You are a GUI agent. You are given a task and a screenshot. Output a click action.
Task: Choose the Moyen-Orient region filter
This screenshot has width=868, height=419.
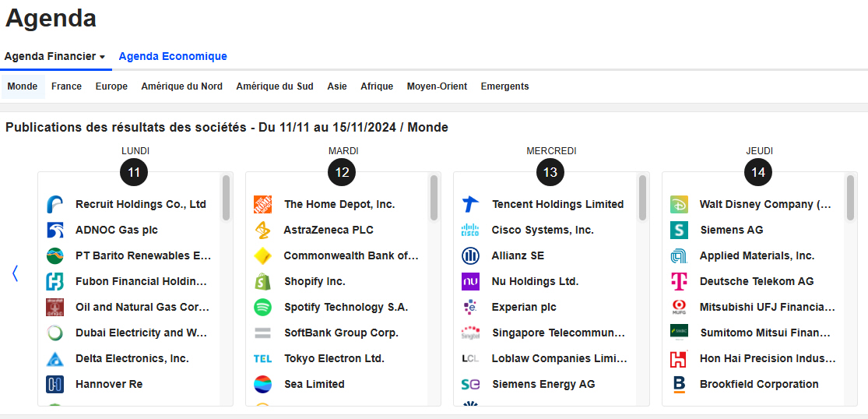pos(436,86)
